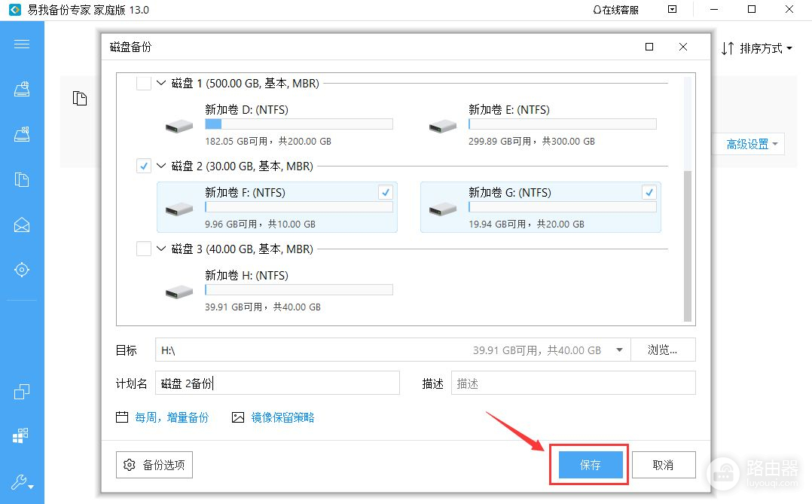The image size is (812, 504).
Task: Open the 高级设置 menu
Action: 752,145
